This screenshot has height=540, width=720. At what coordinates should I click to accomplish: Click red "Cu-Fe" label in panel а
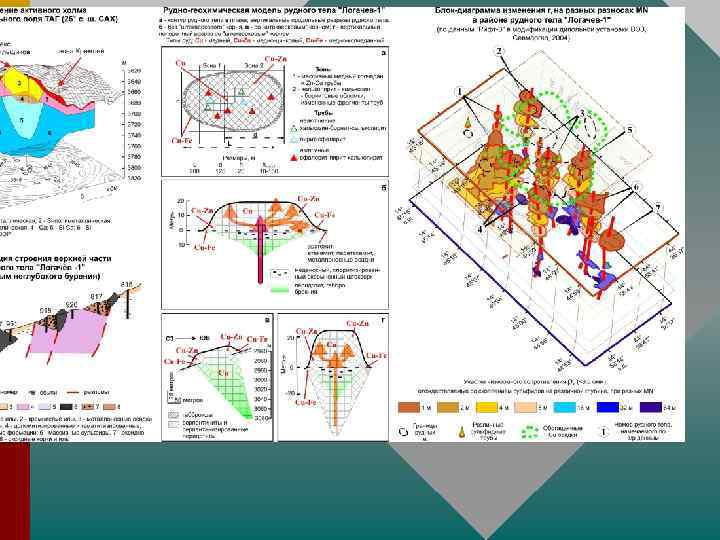point(181,141)
